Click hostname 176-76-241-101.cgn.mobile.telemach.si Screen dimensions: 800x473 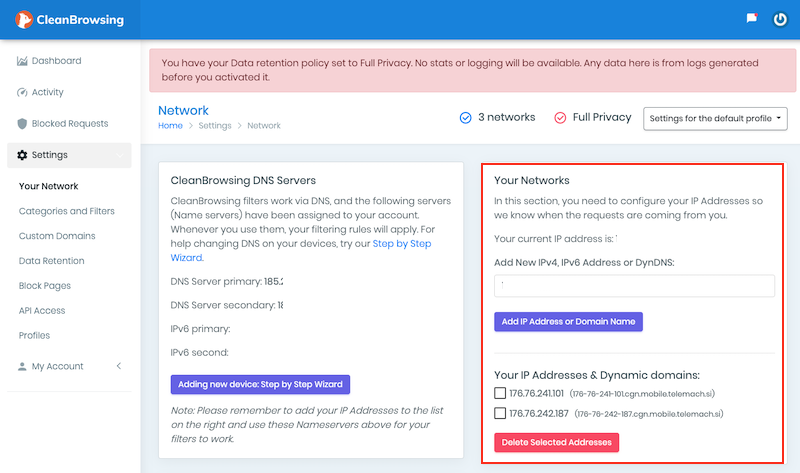tap(642, 394)
